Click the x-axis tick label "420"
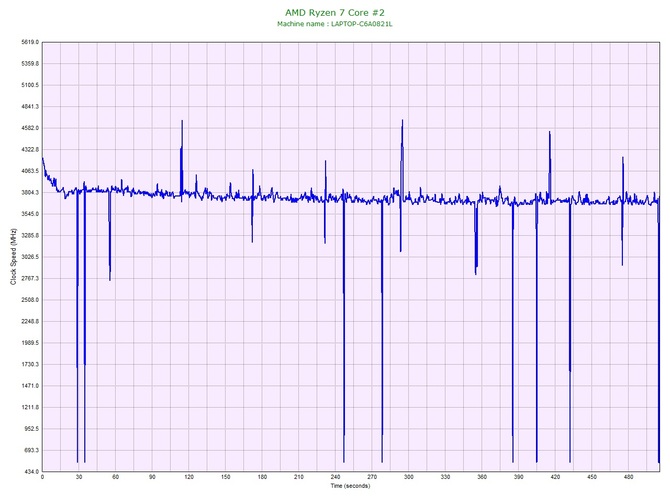Screen dimensions: 670x503 (x=555, y=477)
